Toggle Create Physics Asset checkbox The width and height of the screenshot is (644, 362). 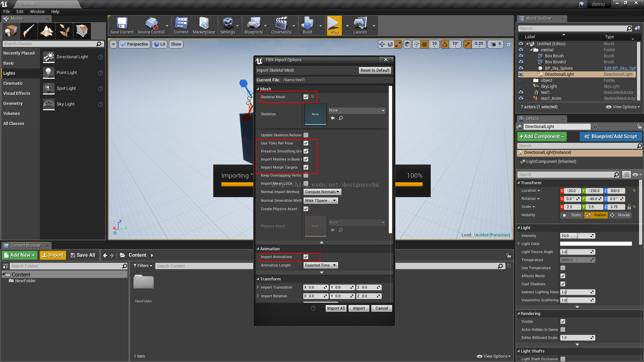pos(306,209)
